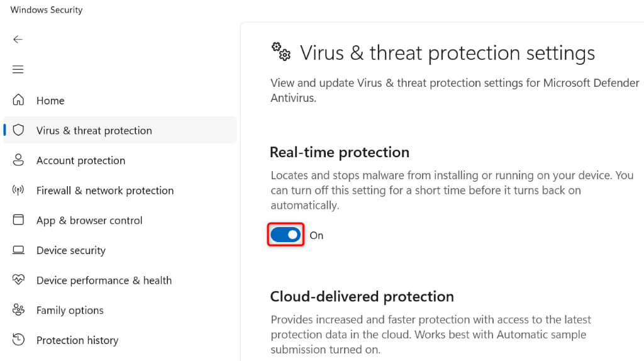View Protection history page
The image size is (644, 361).
click(x=77, y=340)
